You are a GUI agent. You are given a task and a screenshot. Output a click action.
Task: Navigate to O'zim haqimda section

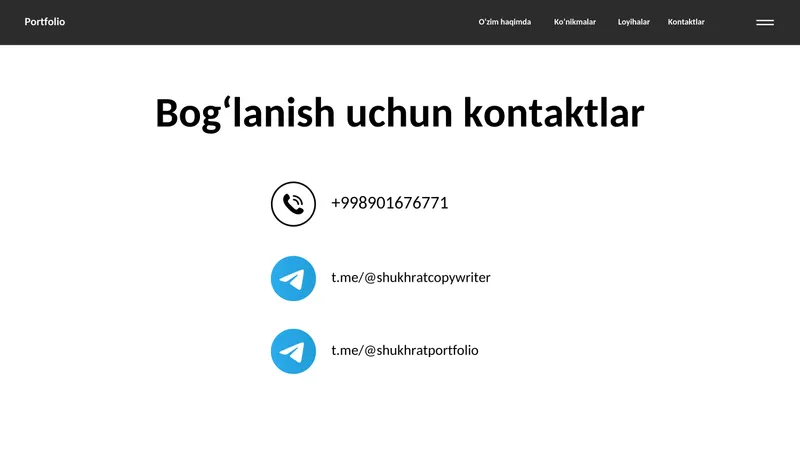[505, 22]
